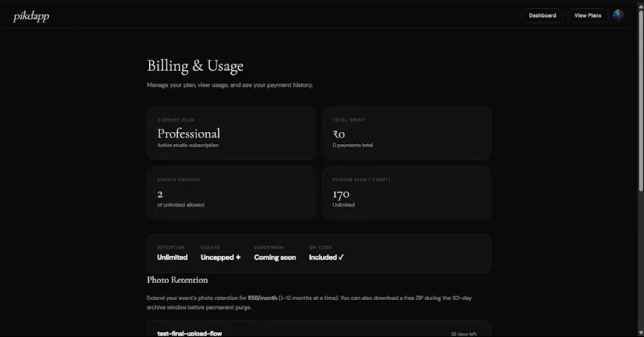
Task: Click 'Active studio subscription' text
Action: point(188,146)
